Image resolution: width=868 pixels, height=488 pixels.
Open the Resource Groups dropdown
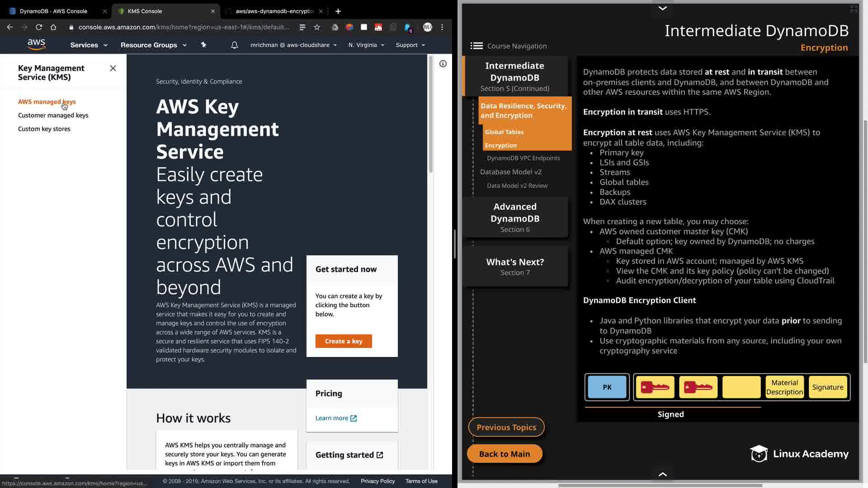coord(153,45)
